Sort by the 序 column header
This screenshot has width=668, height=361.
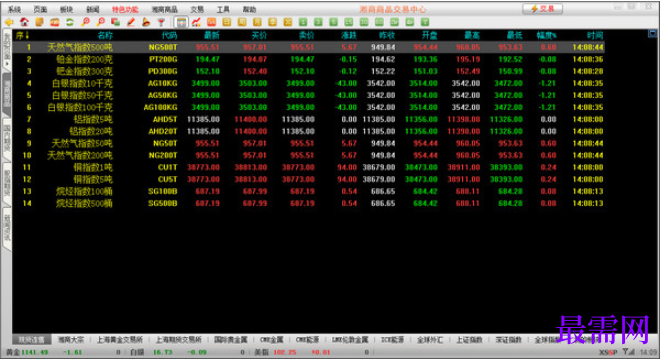coord(22,35)
